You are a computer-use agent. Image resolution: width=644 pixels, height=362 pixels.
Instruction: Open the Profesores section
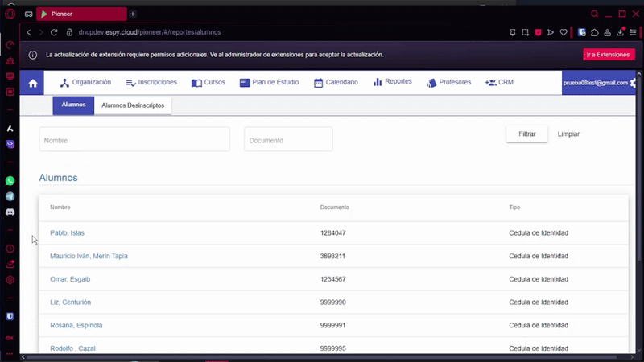[x=448, y=83]
